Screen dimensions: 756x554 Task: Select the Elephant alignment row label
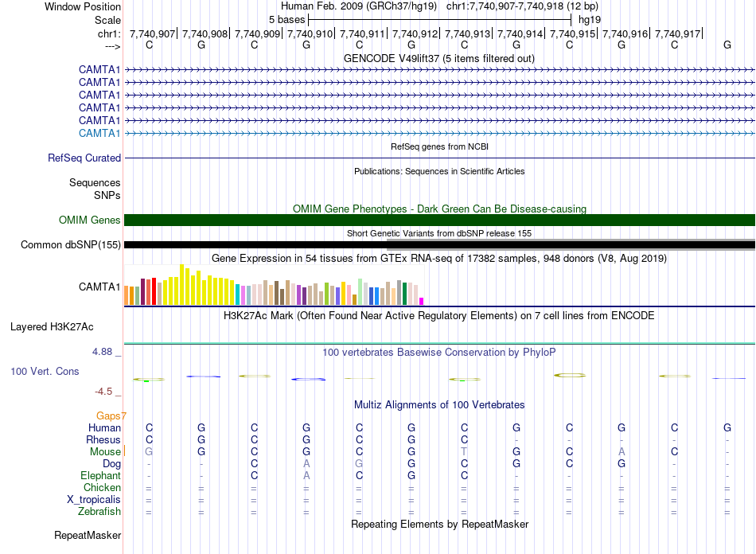[x=101, y=475]
